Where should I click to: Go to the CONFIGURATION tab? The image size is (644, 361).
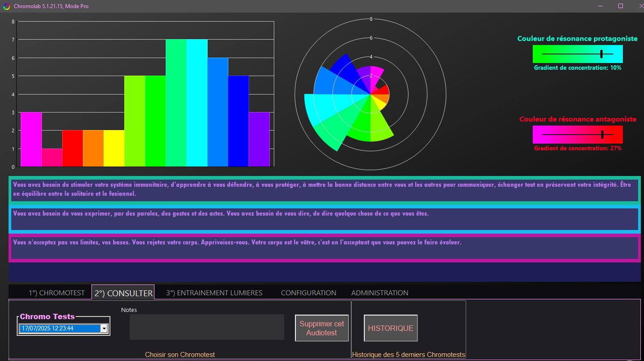pos(308,293)
